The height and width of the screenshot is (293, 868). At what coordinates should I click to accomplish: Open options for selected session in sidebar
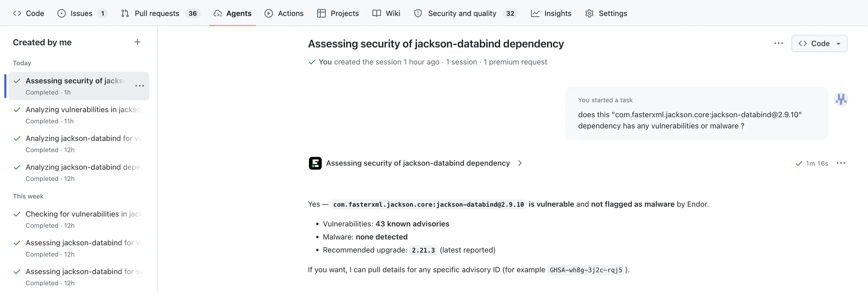pyautogui.click(x=139, y=86)
